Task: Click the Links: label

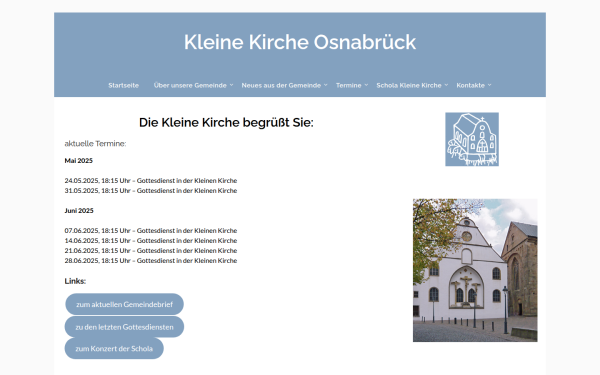Action: (x=75, y=281)
